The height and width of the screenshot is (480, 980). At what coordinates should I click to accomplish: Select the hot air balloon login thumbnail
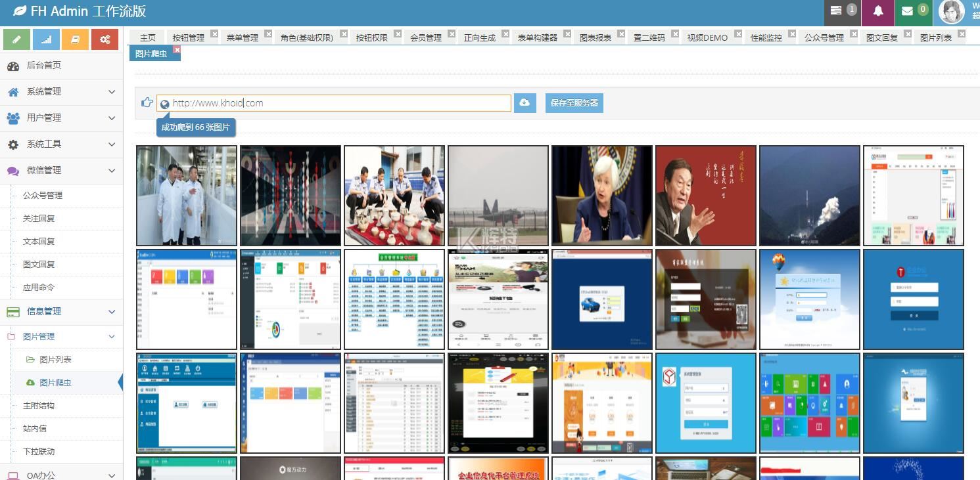tap(809, 299)
